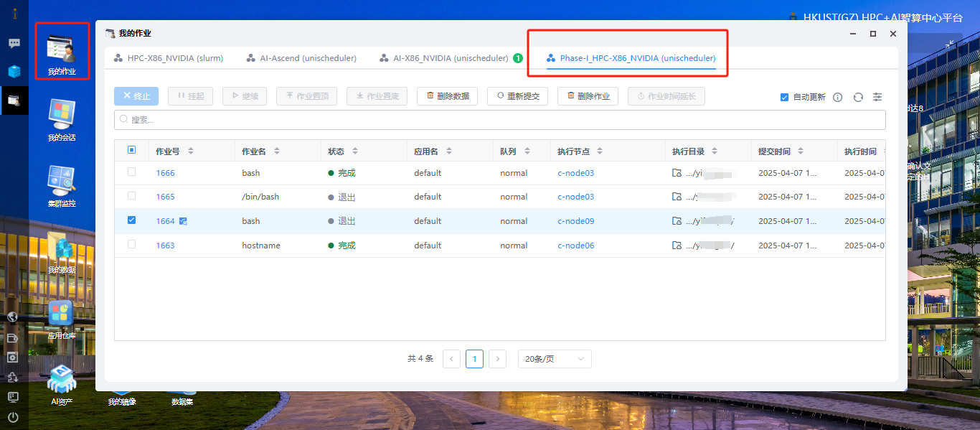Open the 我的会话 desktop icon
This screenshot has height=430, width=980.
[62, 118]
